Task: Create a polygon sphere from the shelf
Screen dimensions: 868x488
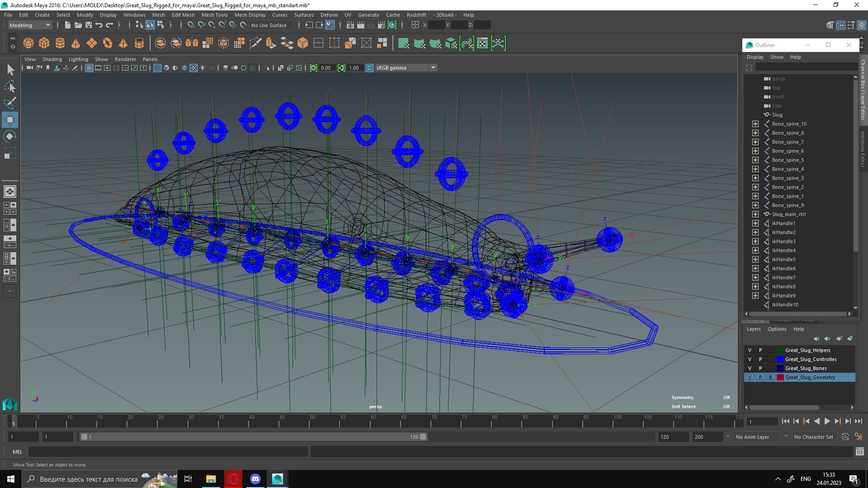Action: point(28,43)
